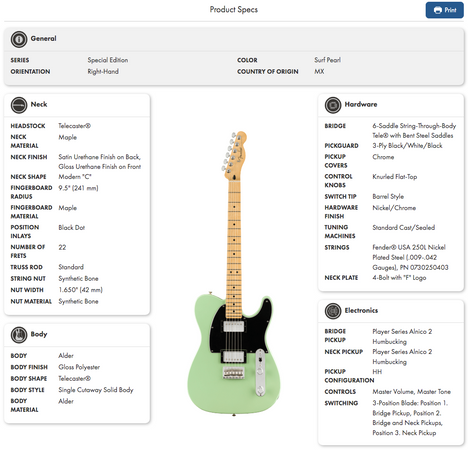Select the SERIES label
The height and width of the screenshot is (450, 468).
(x=20, y=60)
